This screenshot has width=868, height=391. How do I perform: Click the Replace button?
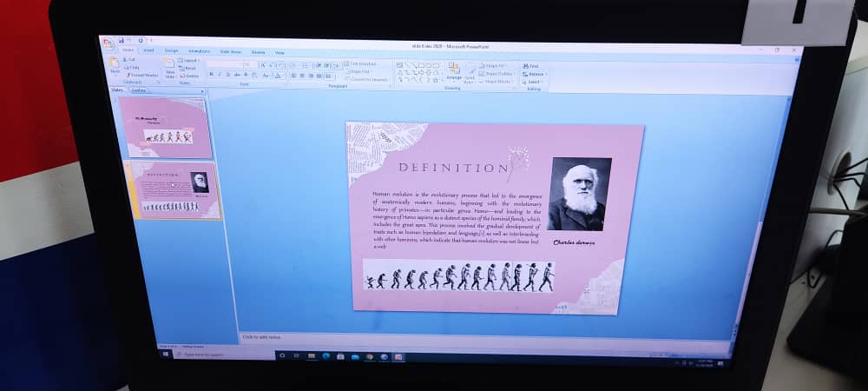pos(535,74)
